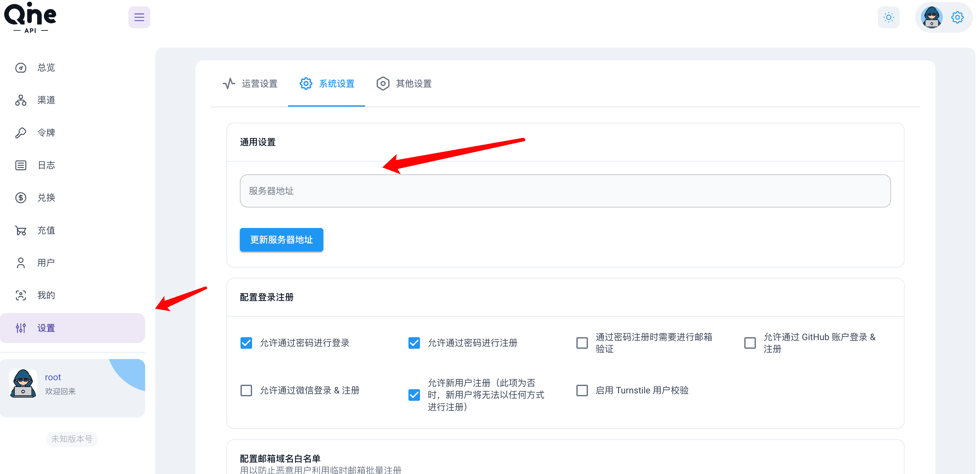This screenshot has width=980, height=474.
Task: Open the 用户 menu item
Action: [72, 263]
